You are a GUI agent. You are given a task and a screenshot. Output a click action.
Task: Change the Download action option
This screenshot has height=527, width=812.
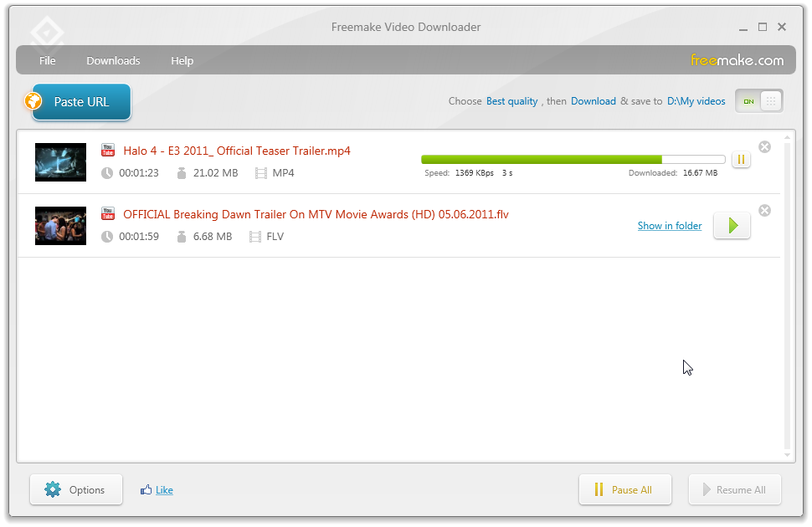click(593, 101)
